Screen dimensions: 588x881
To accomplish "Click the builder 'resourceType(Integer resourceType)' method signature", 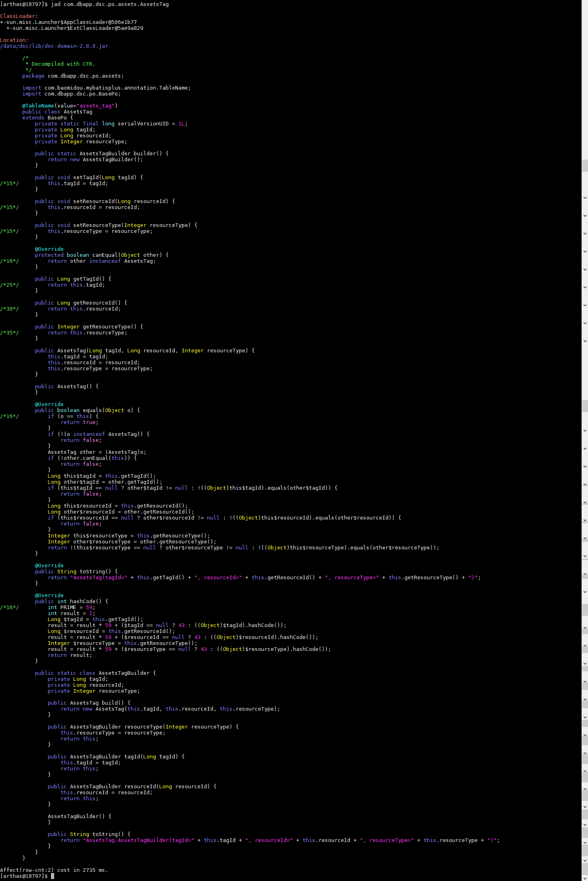I will pos(143,727).
